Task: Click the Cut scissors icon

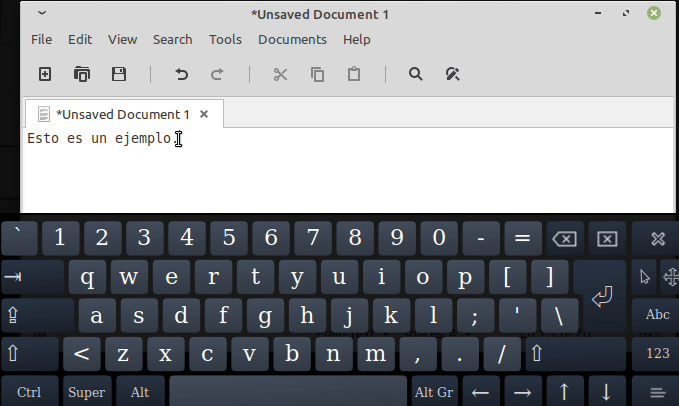Action: (280, 74)
